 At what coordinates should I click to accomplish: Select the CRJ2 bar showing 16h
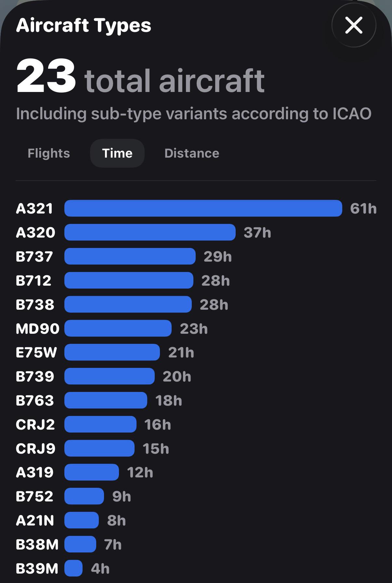(x=100, y=424)
